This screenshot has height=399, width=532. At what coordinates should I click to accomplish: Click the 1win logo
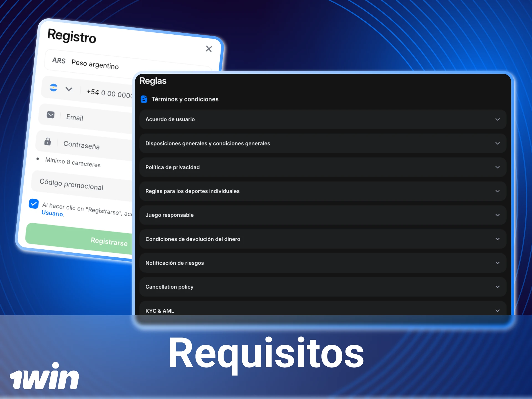pos(44,377)
